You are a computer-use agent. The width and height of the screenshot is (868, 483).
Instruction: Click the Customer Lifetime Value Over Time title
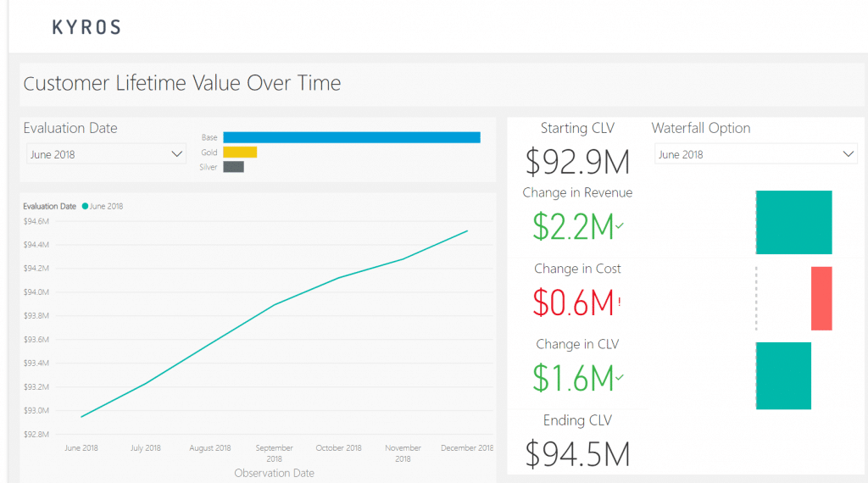[182, 83]
